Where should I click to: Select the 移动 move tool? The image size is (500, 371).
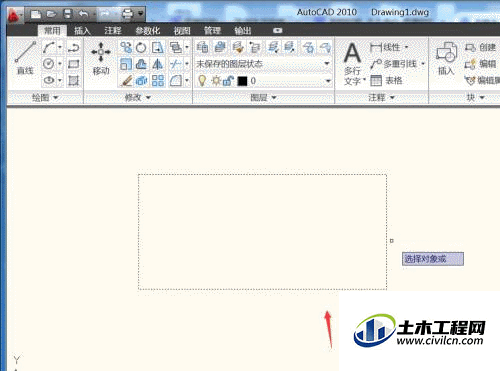[101, 58]
